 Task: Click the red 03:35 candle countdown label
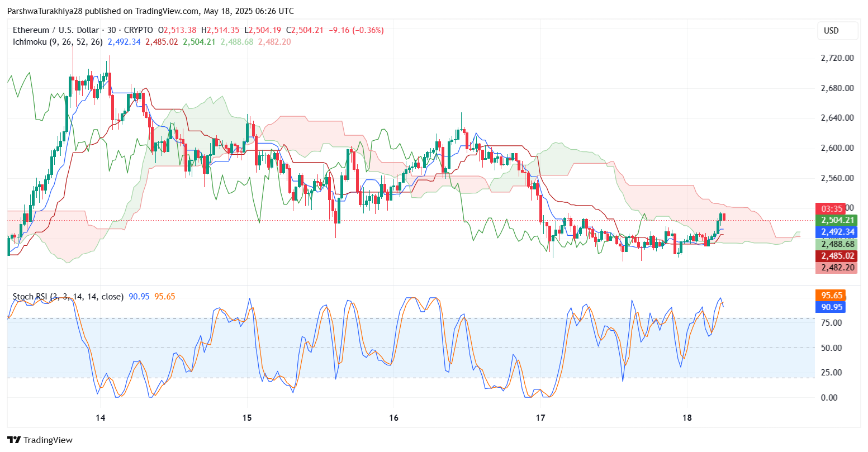click(x=830, y=208)
